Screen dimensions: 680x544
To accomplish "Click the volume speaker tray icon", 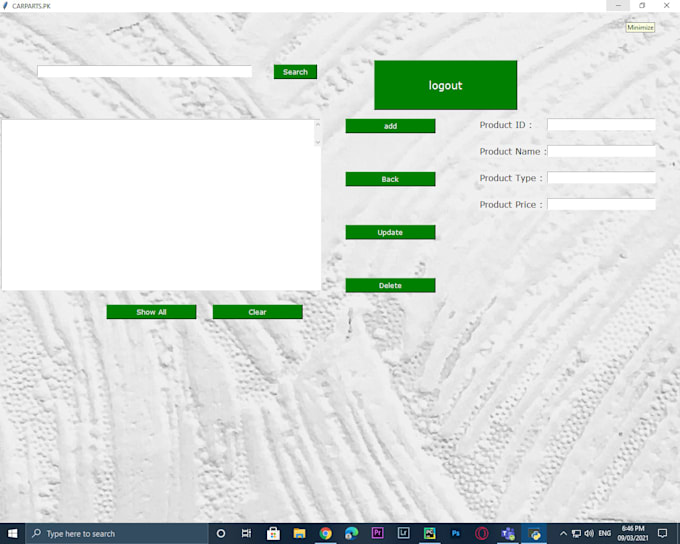I will (589, 534).
